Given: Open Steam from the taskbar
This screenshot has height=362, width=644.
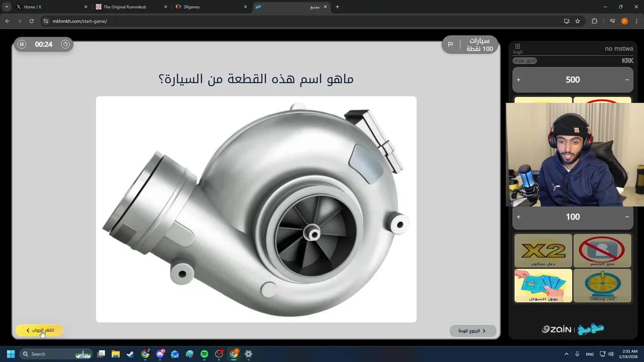Looking at the screenshot, I should (x=130, y=354).
